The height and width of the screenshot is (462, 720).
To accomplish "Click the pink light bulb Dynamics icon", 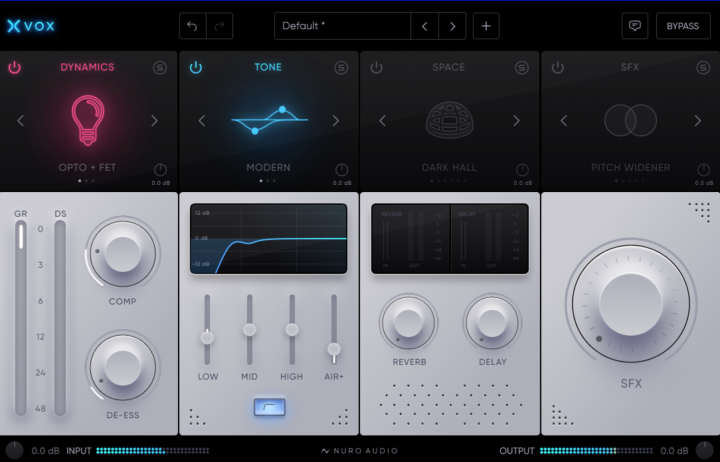I will (88, 120).
